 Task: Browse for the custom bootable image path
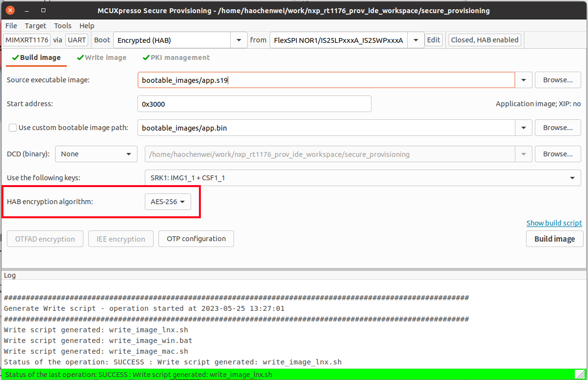pyautogui.click(x=558, y=128)
